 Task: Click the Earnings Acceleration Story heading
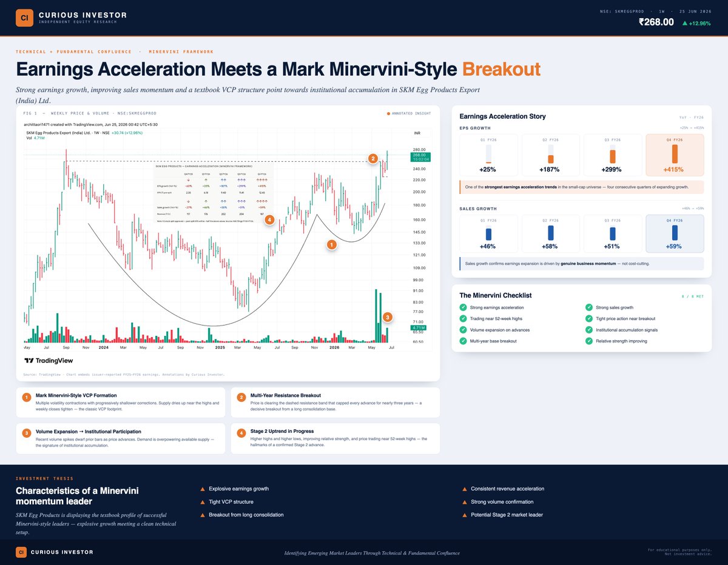coord(502,116)
